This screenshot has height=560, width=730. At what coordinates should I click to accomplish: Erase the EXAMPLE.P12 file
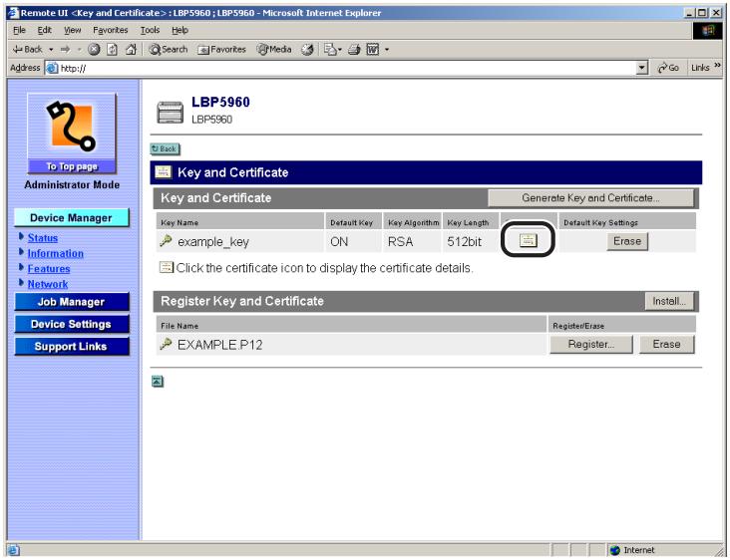pyautogui.click(x=667, y=344)
